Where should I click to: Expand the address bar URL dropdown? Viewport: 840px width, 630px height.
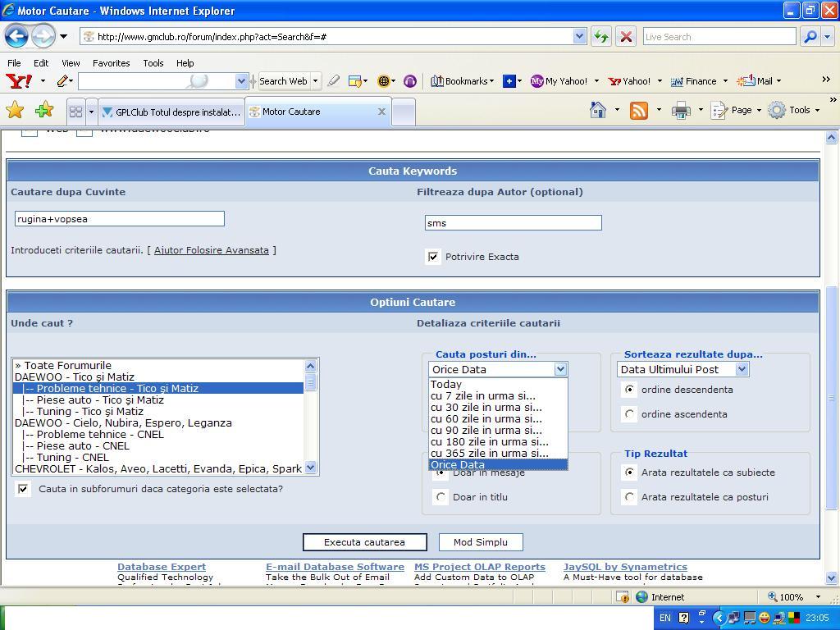click(579, 36)
